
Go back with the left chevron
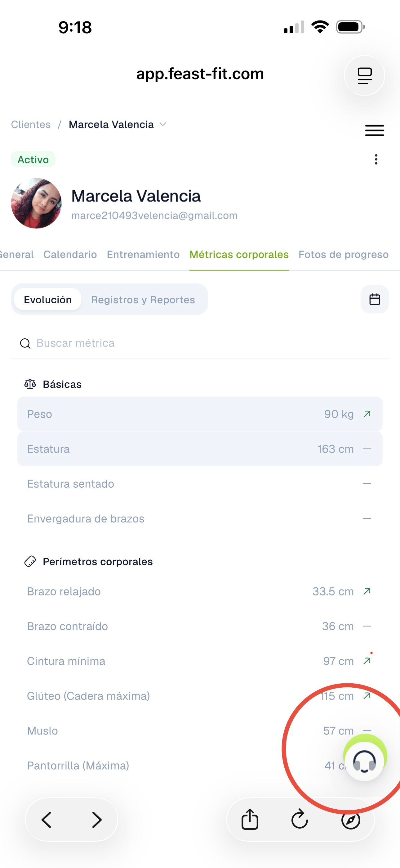(47, 820)
